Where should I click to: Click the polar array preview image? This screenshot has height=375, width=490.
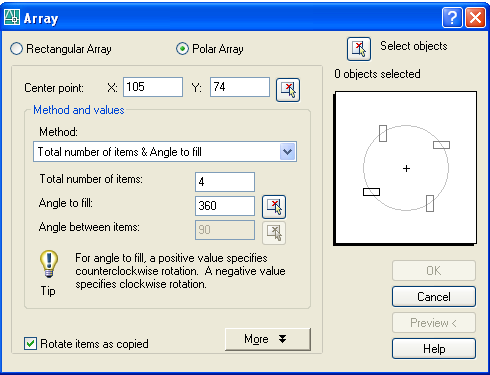coord(406,168)
